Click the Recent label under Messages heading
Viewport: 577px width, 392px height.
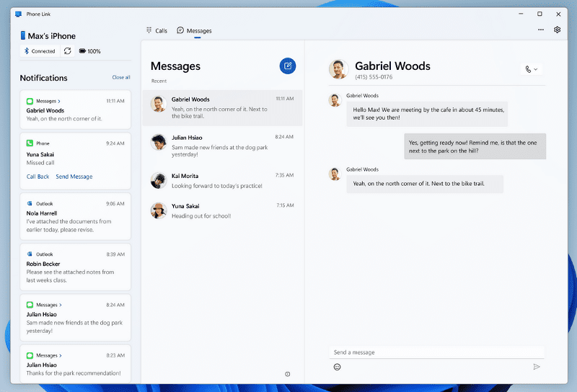click(159, 81)
